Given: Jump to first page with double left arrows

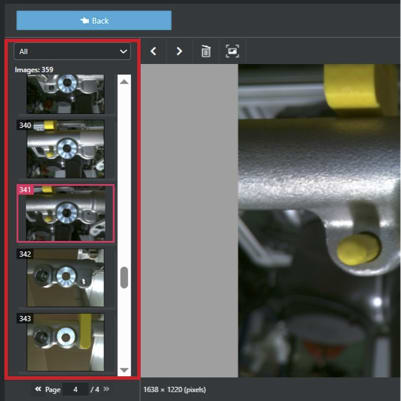Looking at the screenshot, I should point(38,389).
